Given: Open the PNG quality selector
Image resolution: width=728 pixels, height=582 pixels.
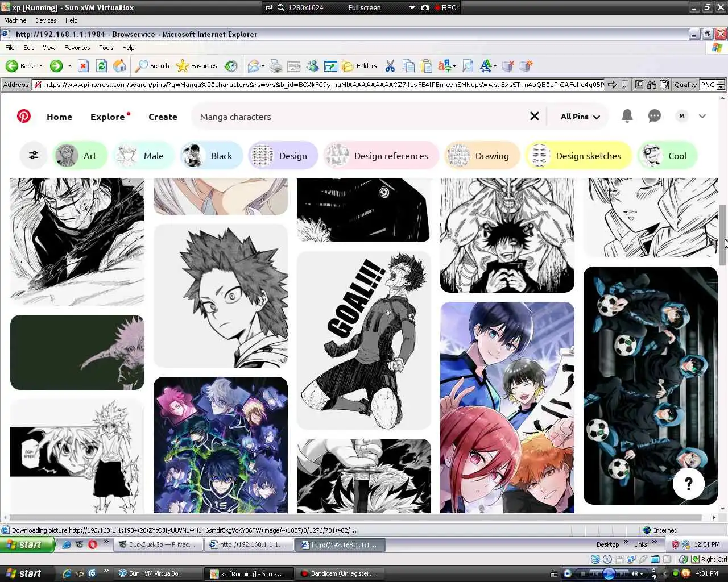Looking at the screenshot, I should coord(712,85).
